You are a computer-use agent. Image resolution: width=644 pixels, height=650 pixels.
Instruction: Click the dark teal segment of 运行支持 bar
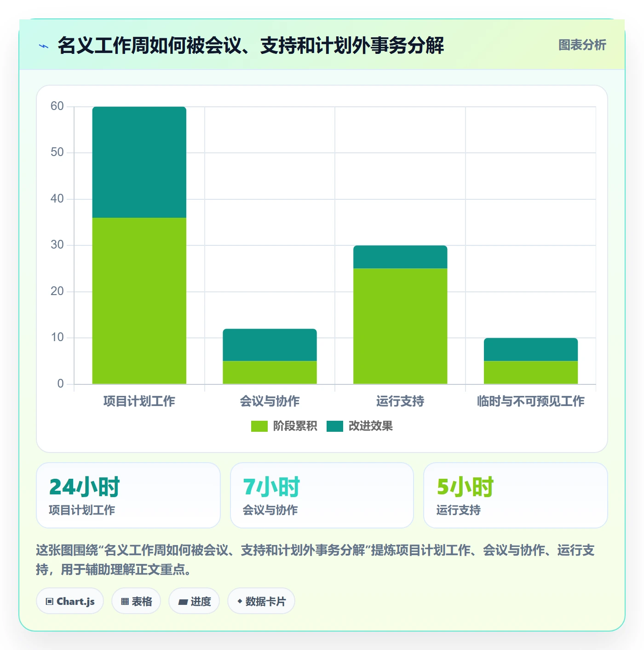400,257
